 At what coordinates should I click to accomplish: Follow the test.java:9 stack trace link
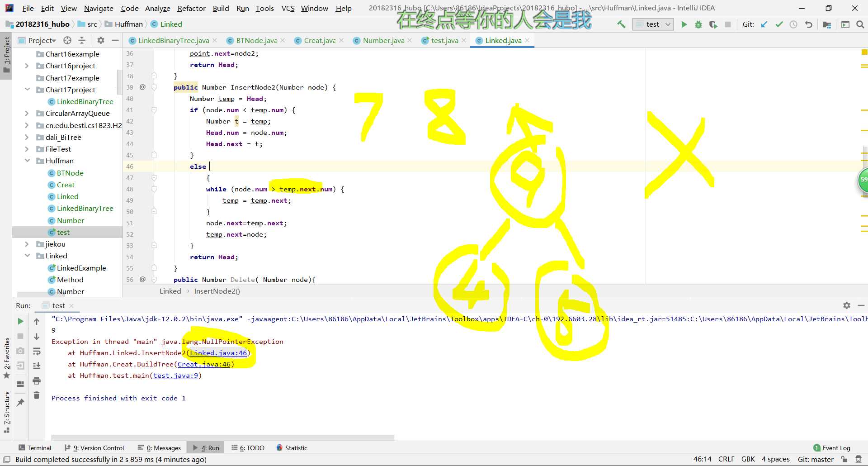(x=175, y=376)
